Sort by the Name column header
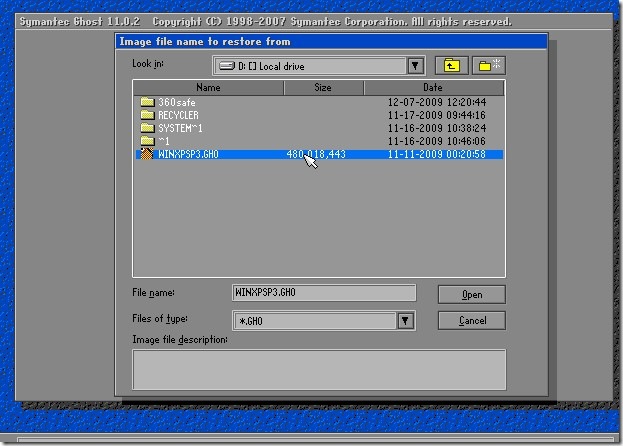The height and width of the screenshot is (446, 623). [x=208, y=88]
